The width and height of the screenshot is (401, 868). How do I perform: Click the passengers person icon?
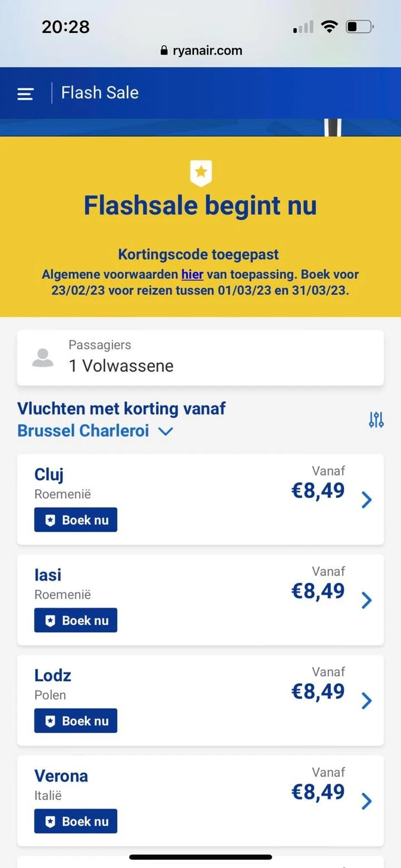(43, 357)
